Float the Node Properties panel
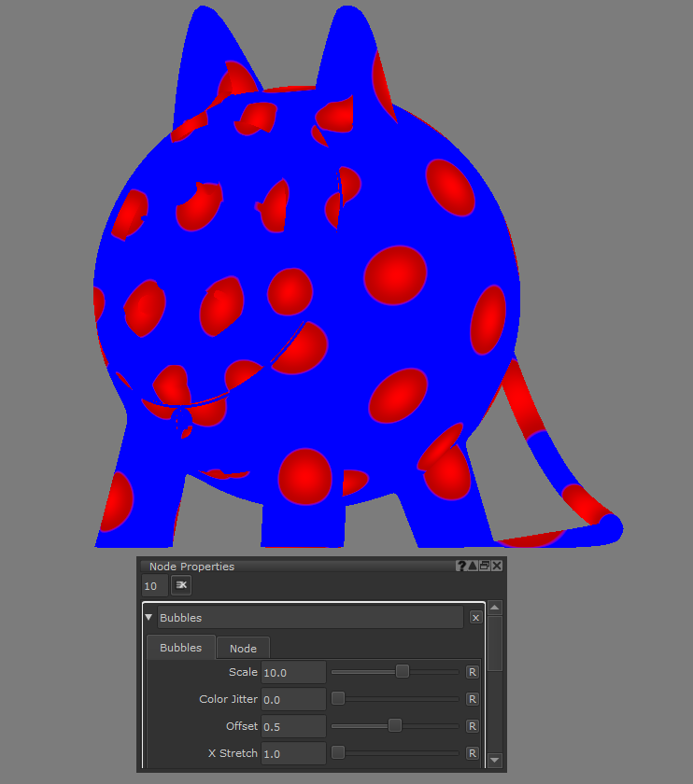693x784 pixels. 485,567
